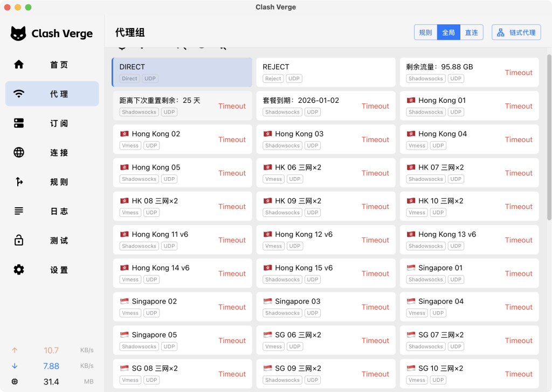Open the 链式代理 chain proxy panel
This screenshot has width=552, height=392.
coord(516,32)
